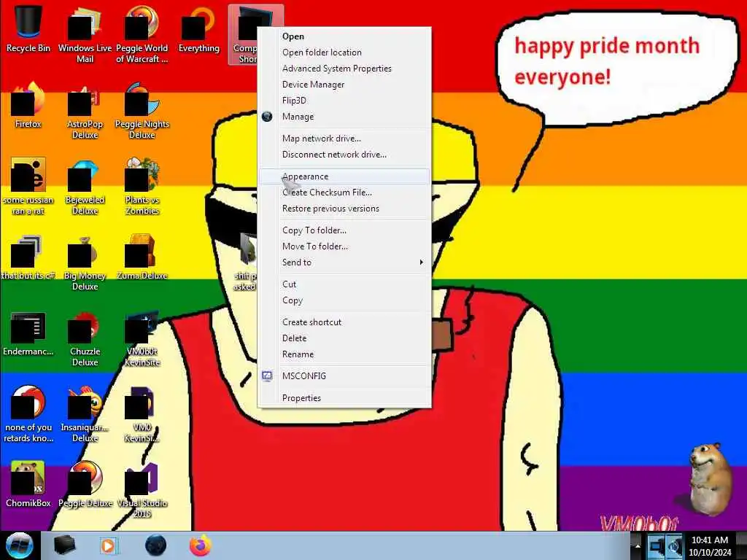
Task: Choose Move To folder...
Action: (344, 246)
